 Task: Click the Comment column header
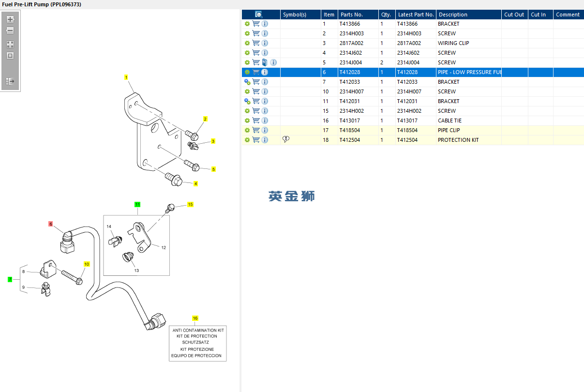569,15
